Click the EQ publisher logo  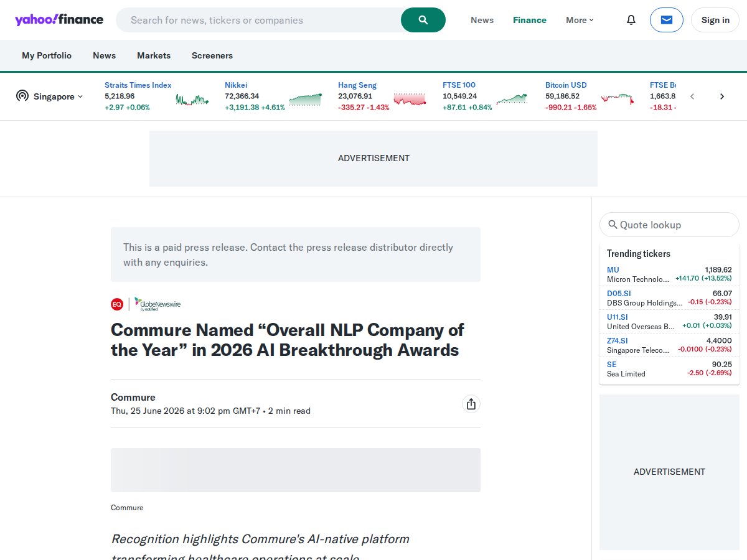117,304
